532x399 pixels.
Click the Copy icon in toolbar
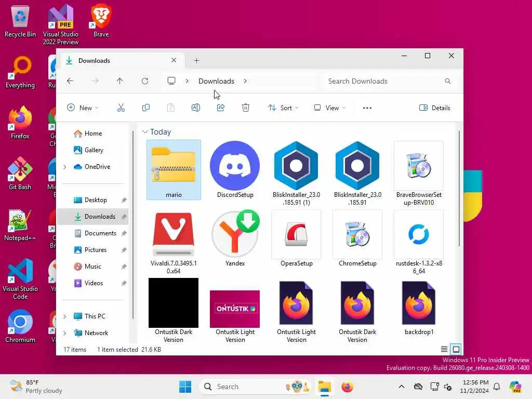(146, 108)
